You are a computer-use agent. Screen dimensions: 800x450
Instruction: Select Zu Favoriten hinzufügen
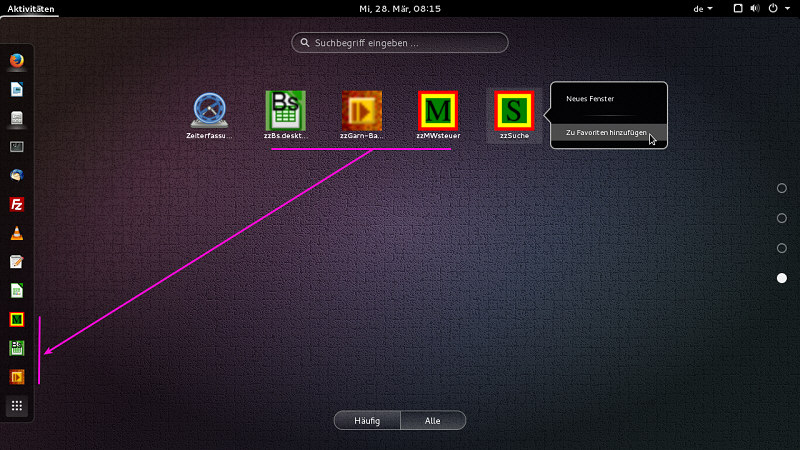[x=606, y=133]
